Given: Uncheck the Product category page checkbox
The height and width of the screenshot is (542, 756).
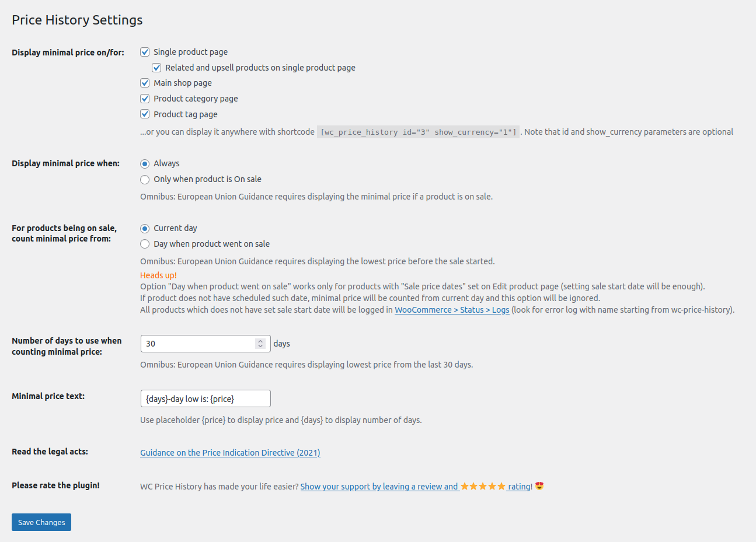Looking at the screenshot, I should click(145, 99).
